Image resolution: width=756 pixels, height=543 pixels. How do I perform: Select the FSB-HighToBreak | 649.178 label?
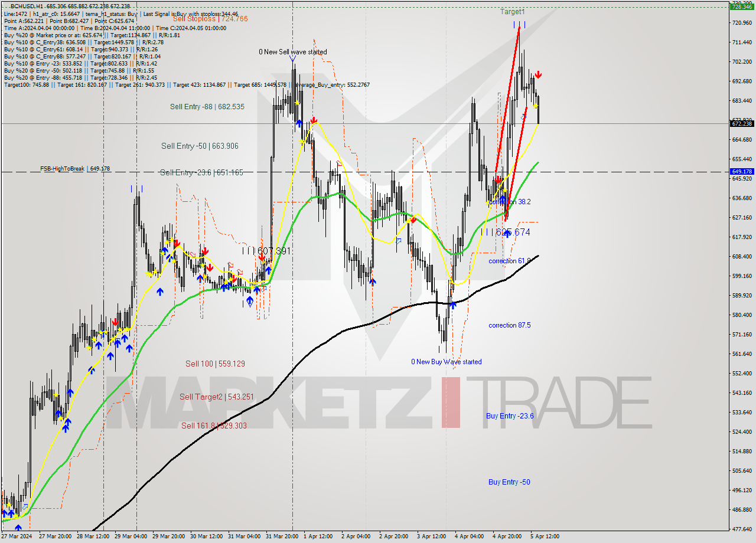pyautogui.click(x=75, y=169)
